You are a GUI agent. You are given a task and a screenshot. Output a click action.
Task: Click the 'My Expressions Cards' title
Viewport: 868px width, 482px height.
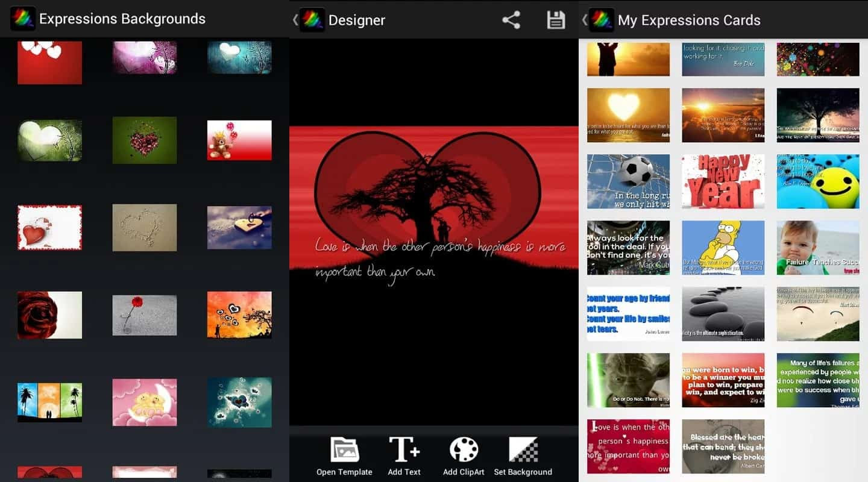pos(689,20)
